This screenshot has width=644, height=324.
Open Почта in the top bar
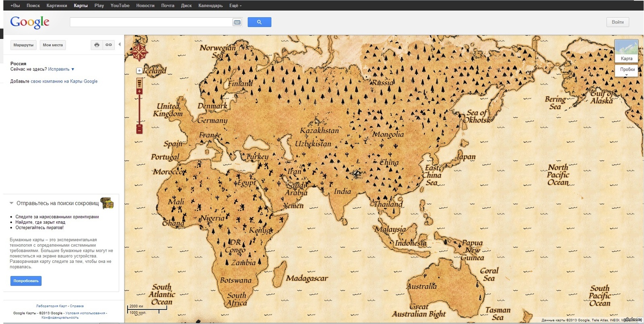click(168, 6)
